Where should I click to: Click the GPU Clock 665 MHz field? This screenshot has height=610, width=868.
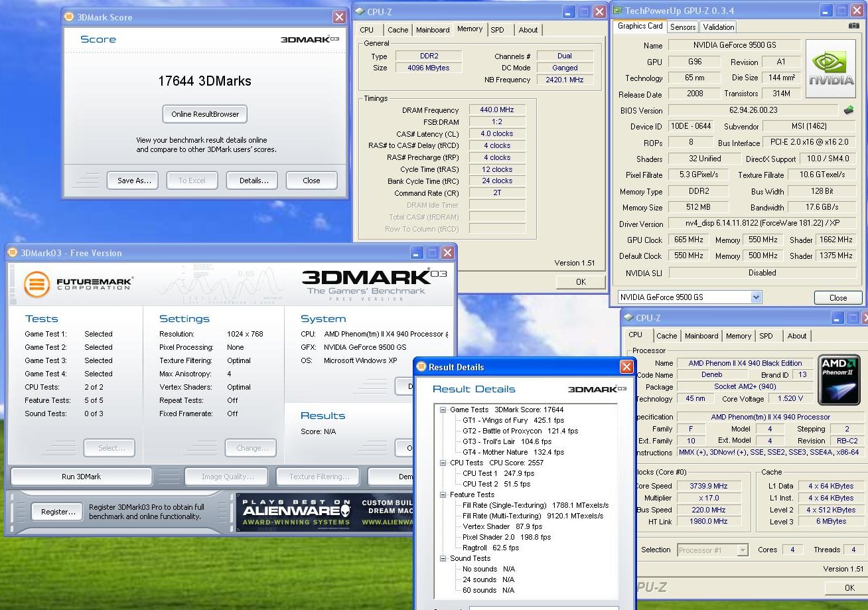point(689,240)
